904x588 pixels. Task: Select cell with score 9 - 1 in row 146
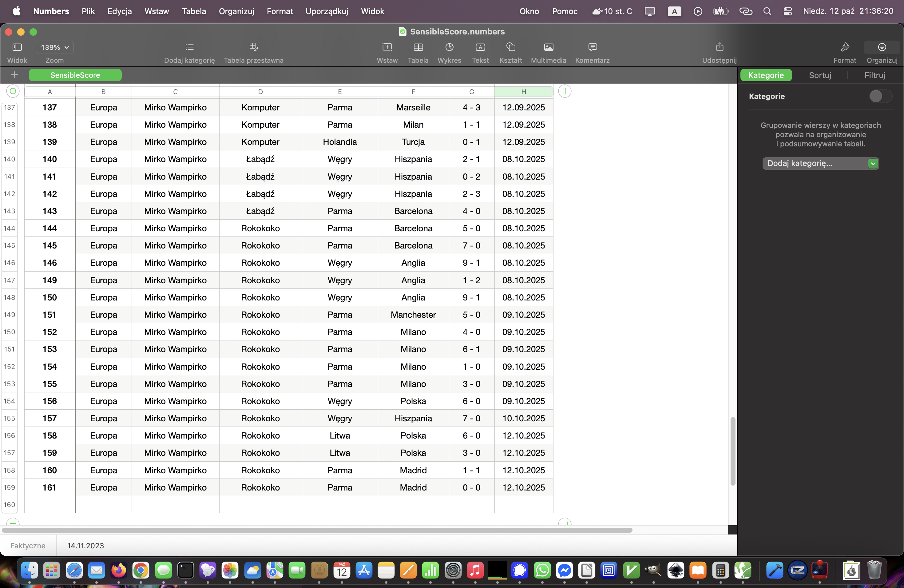tap(471, 263)
